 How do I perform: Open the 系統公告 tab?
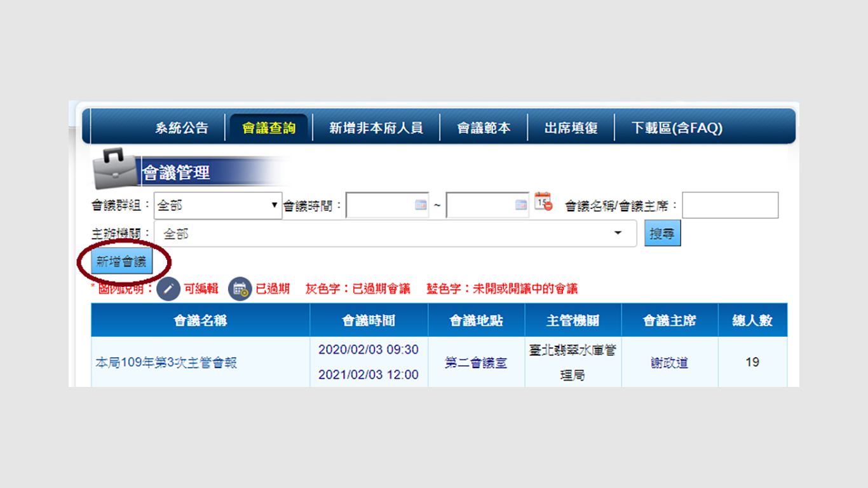click(181, 128)
